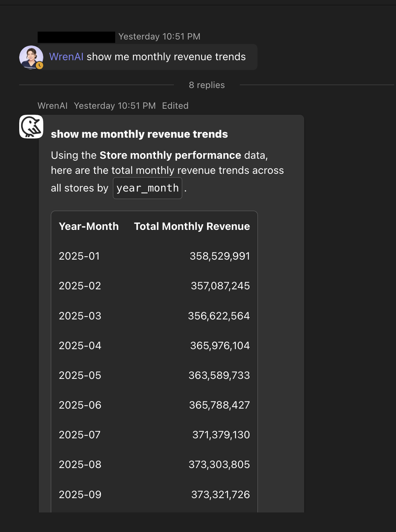This screenshot has width=396, height=532.
Task: Open the 8 replies thread divider
Action: pyautogui.click(x=207, y=85)
